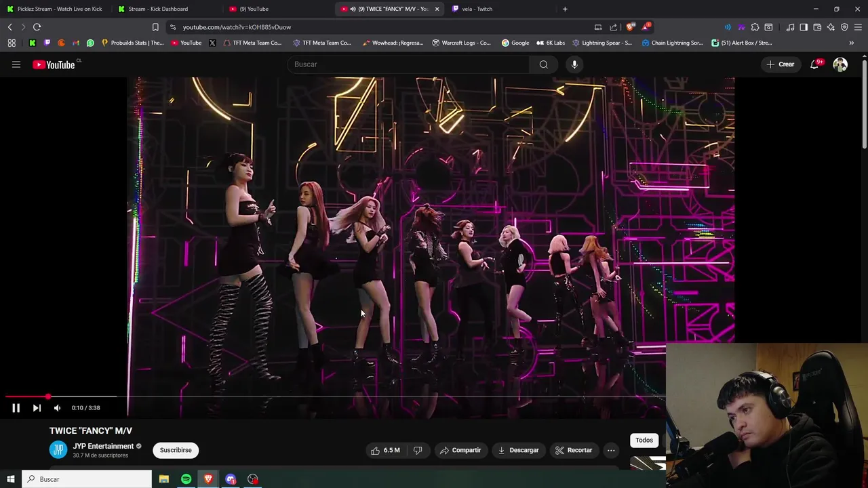Open the X bookmark icon
The height and width of the screenshot is (488, 868).
tap(212, 43)
